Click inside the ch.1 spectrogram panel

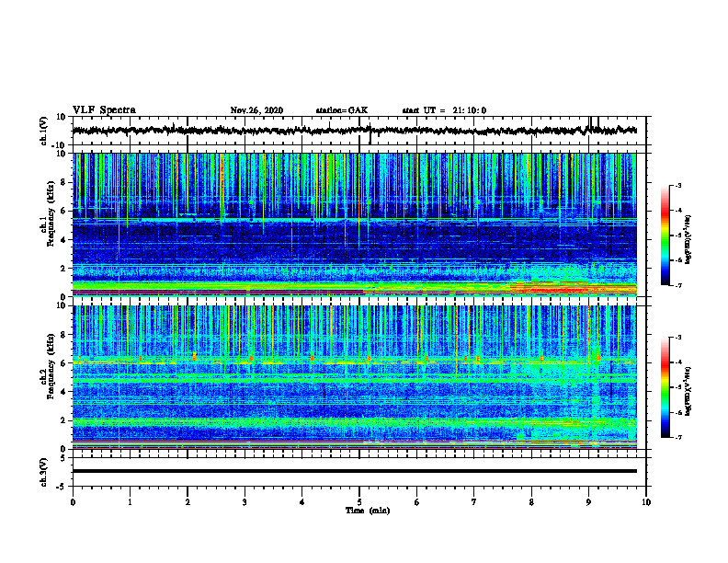[x=355, y=224]
